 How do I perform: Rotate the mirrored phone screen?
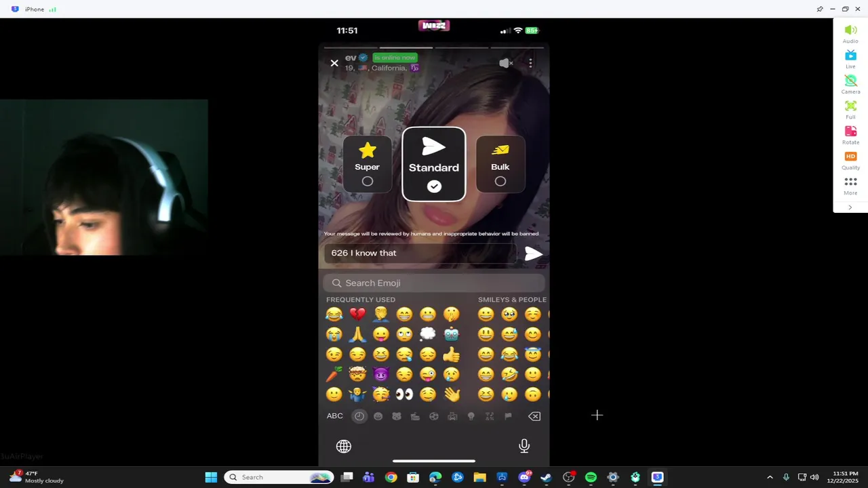[850, 135]
